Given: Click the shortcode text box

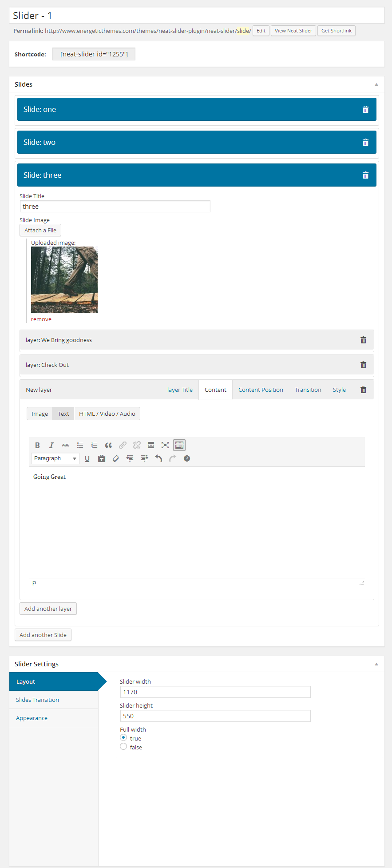Looking at the screenshot, I should pyautogui.click(x=94, y=54).
